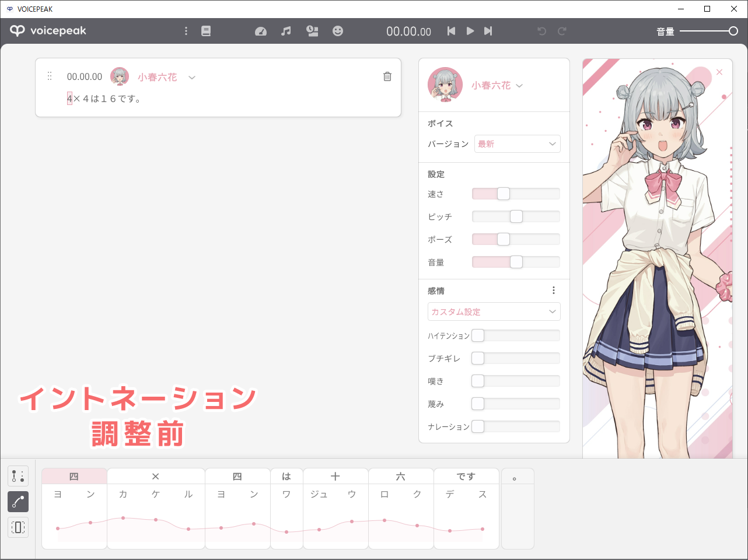748x560 pixels.
Task: Expand the バージョン dropdown
Action: [517, 144]
